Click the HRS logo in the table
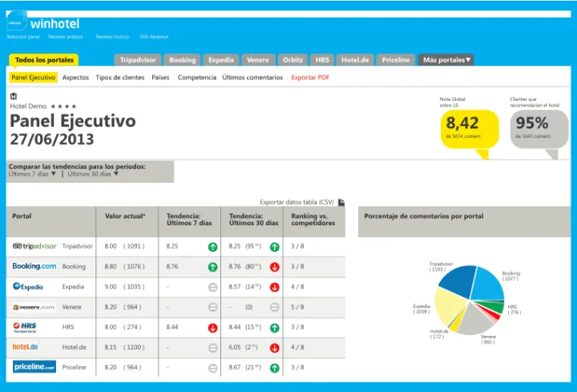577x392 pixels. coord(22,327)
